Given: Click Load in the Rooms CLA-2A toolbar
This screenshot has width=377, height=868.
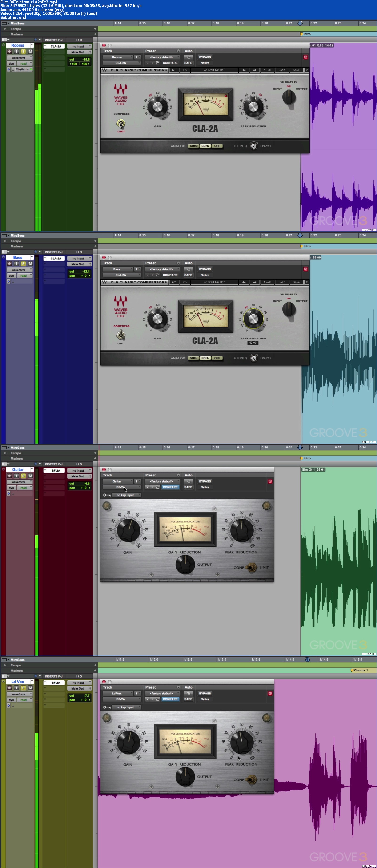Looking at the screenshot, I should [282, 70].
